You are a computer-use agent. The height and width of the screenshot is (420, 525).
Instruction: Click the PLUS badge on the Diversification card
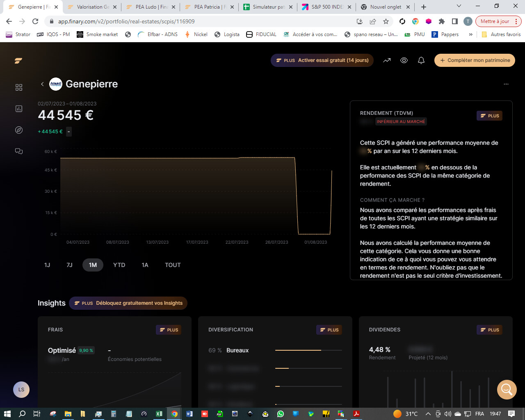[329, 330]
